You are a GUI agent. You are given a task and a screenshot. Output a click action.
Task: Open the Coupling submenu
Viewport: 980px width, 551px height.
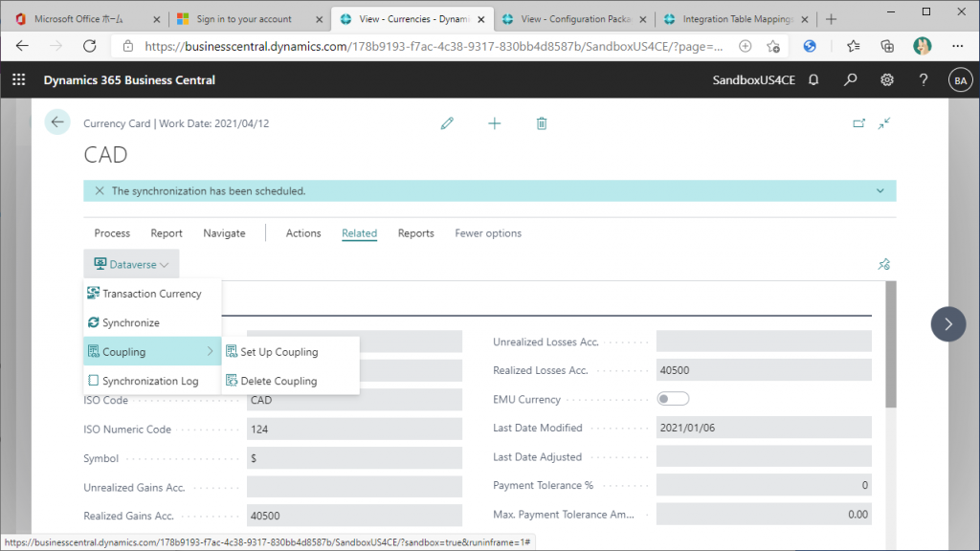[x=152, y=352]
